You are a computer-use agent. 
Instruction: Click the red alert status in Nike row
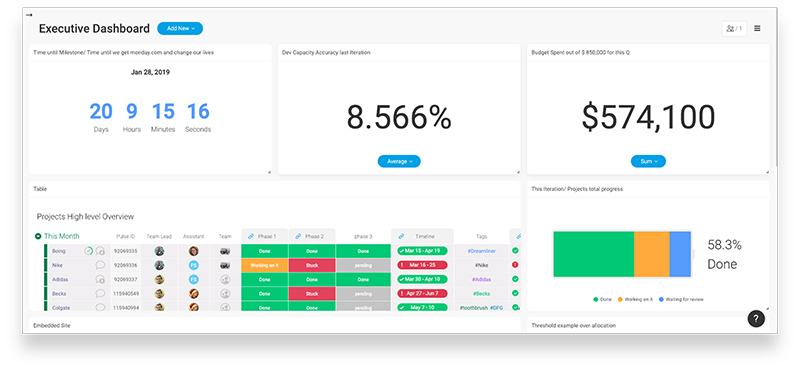[515, 265]
